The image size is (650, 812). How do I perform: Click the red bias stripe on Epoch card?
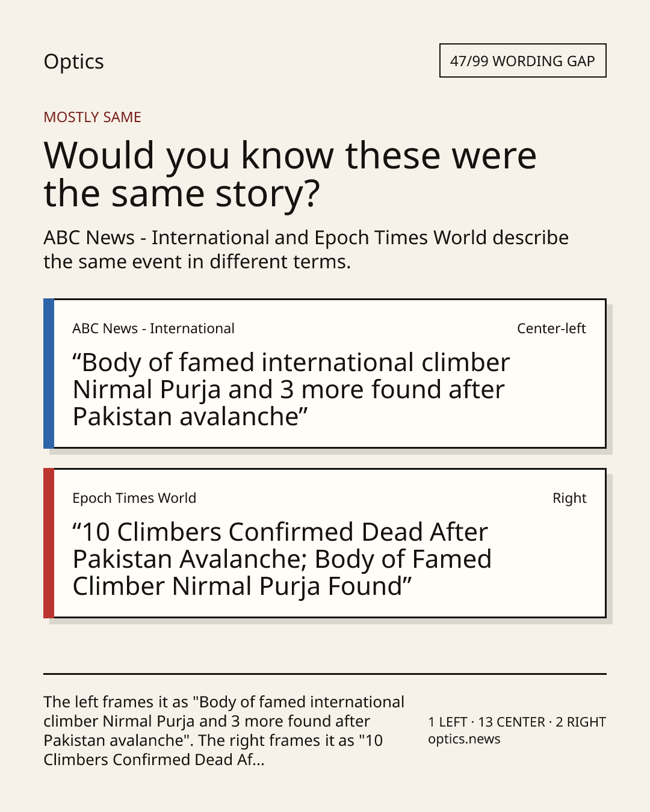click(49, 543)
